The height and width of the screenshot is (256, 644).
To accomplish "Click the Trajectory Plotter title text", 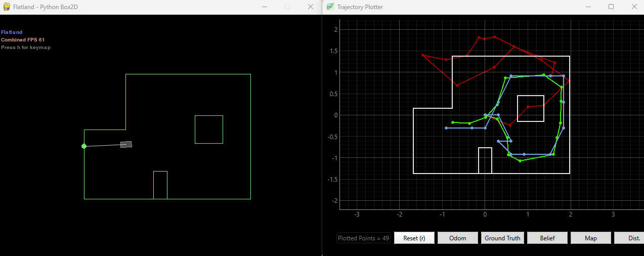I will pos(360,7).
